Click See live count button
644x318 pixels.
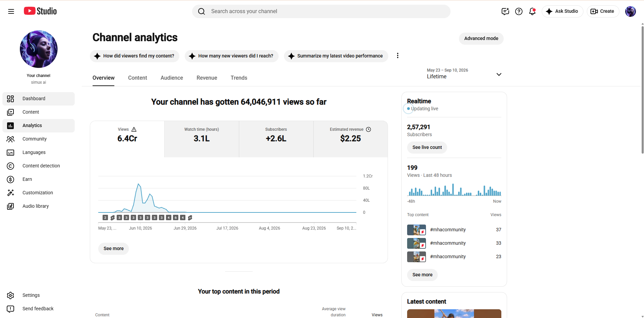427,147
